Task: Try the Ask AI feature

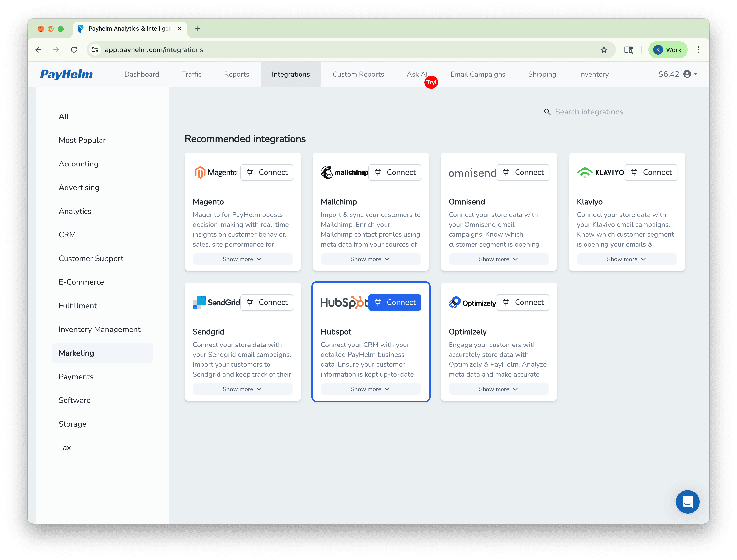Action: [x=417, y=74]
